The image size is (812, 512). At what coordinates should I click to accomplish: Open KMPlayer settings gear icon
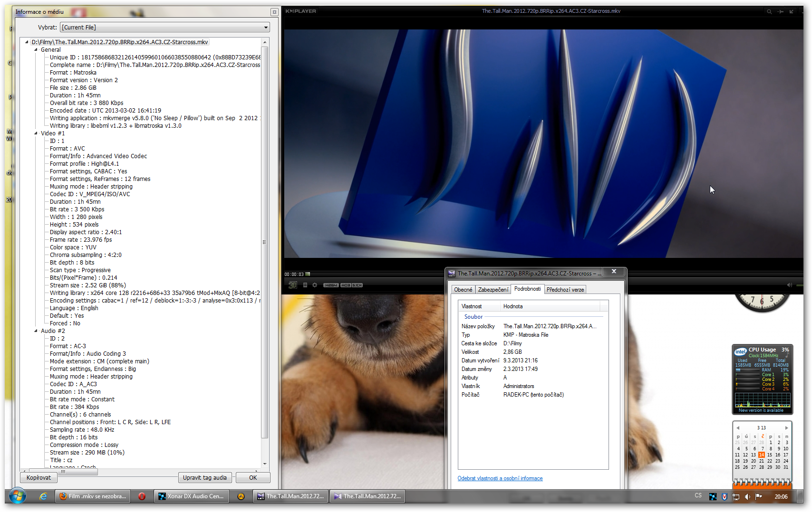point(315,285)
